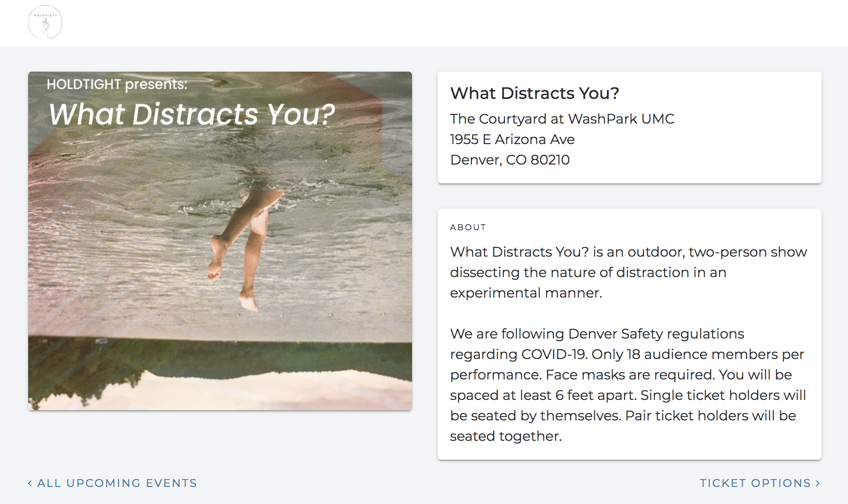Click the venue name Courtyard at WashPark UMC
Image resolution: width=848 pixels, height=504 pixels.
pos(562,119)
